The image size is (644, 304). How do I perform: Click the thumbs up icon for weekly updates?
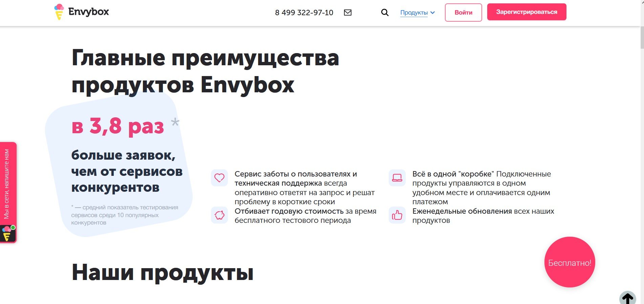click(x=397, y=215)
